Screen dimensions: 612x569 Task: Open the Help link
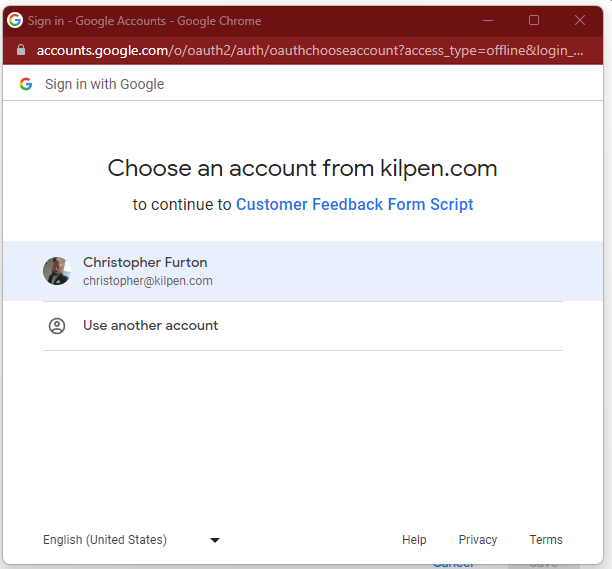pyautogui.click(x=414, y=540)
